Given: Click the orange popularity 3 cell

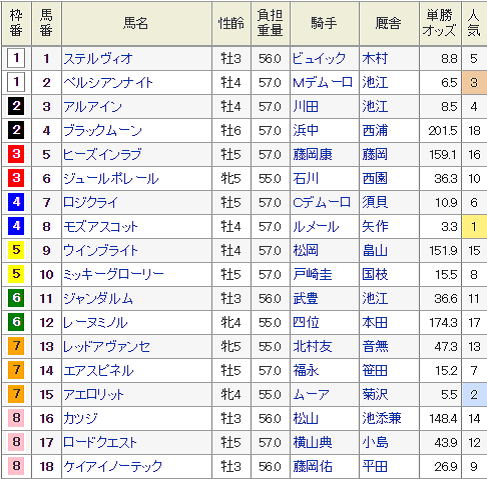Looking at the screenshot, I should [x=474, y=83].
